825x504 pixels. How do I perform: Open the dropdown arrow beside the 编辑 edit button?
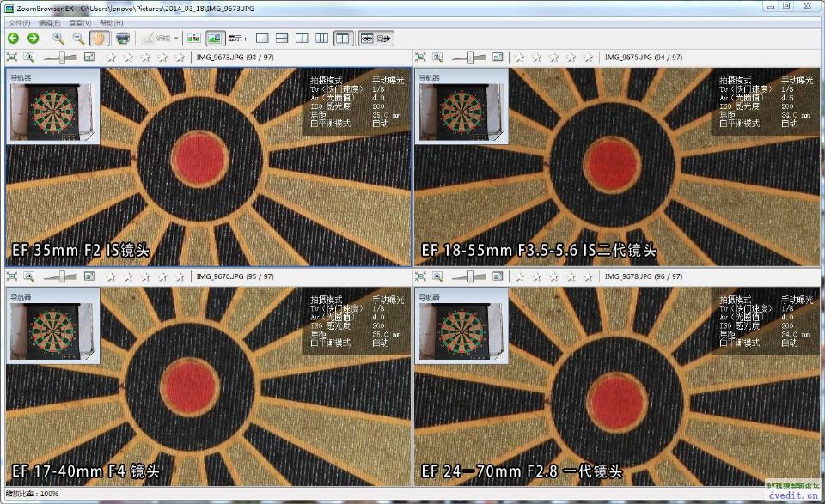pyautogui.click(x=176, y=38)
